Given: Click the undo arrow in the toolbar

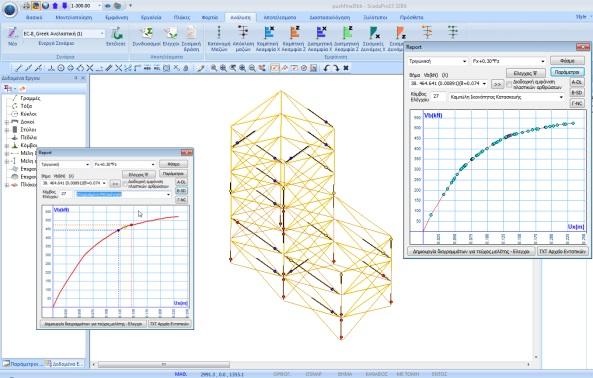Looking at the screenshot, I should [x=326, y=68].
